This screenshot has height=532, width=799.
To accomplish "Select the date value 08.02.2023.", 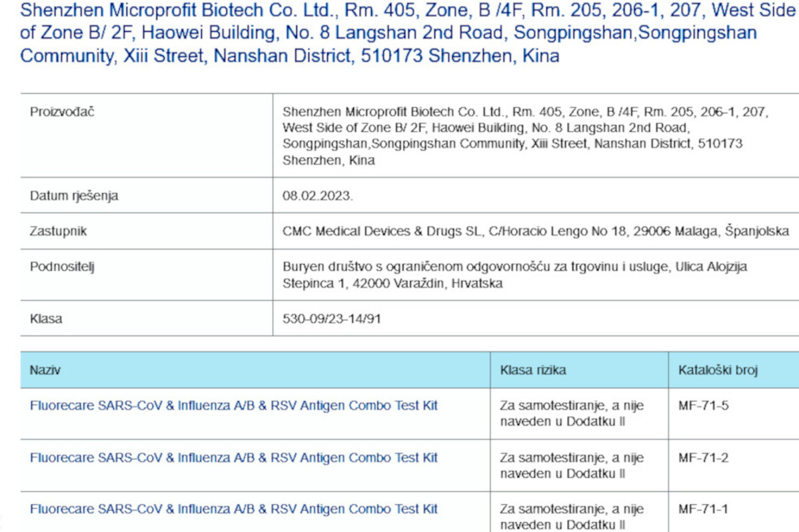I will point(317,196).
